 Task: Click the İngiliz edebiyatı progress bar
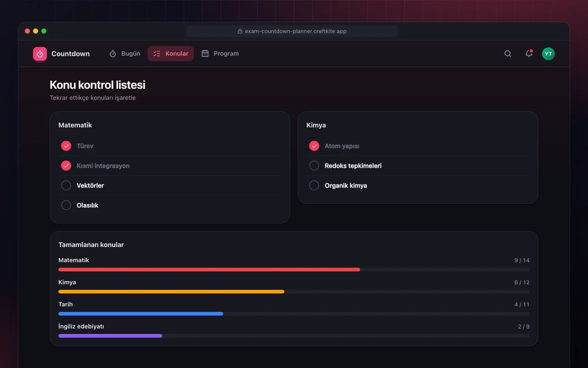pos(294,336)
